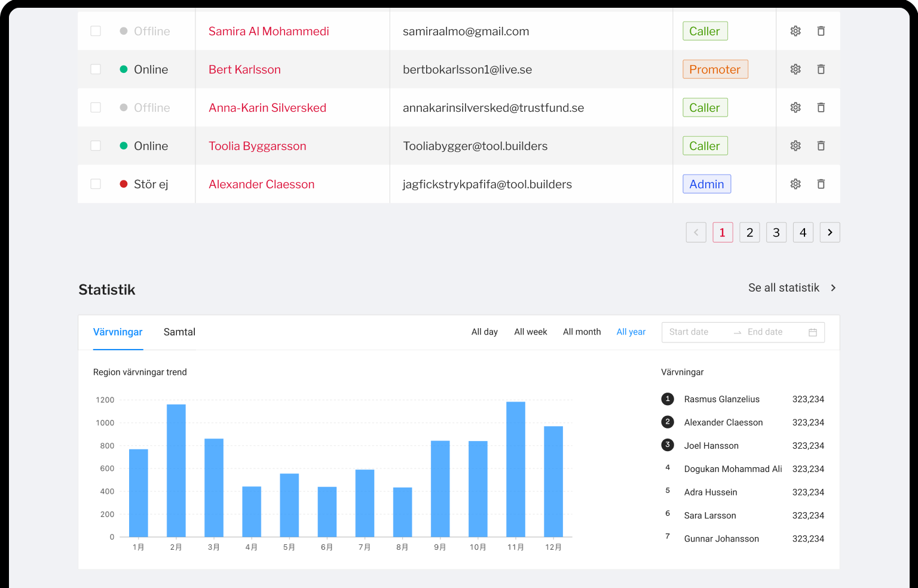Delete Alexander Claesson with trash icon
918x588 pixels.
coord(821,184)
